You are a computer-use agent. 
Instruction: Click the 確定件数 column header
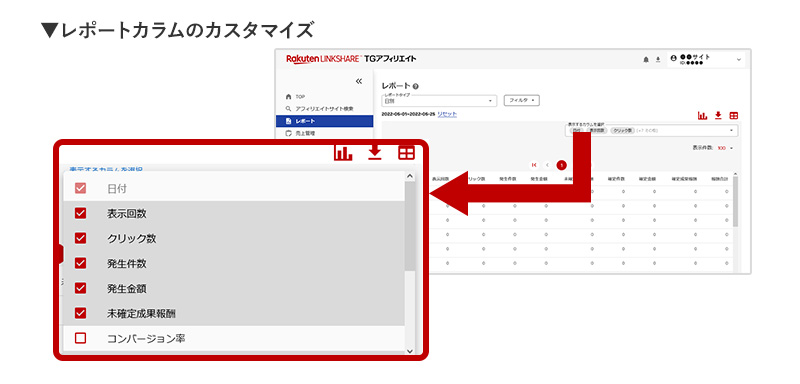[617, 180]
